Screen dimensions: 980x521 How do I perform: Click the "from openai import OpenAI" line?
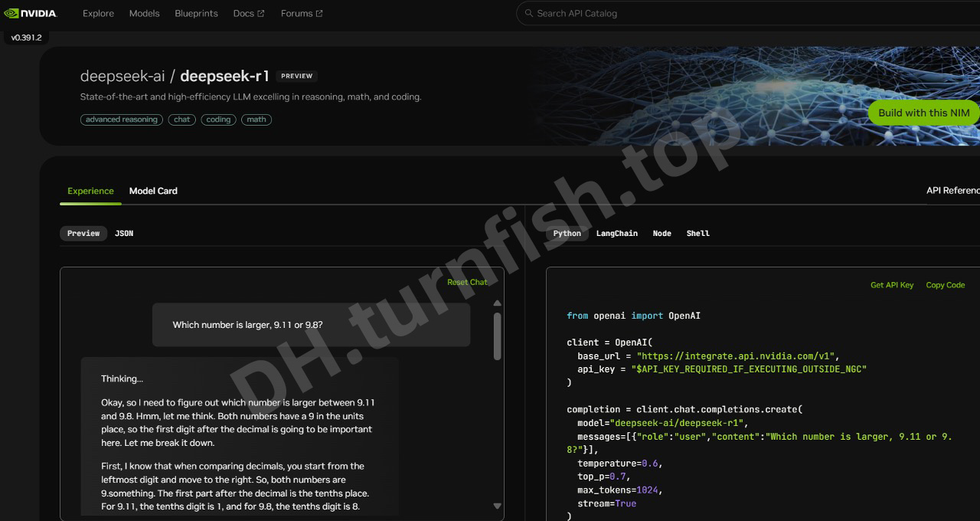coord(634,316)
